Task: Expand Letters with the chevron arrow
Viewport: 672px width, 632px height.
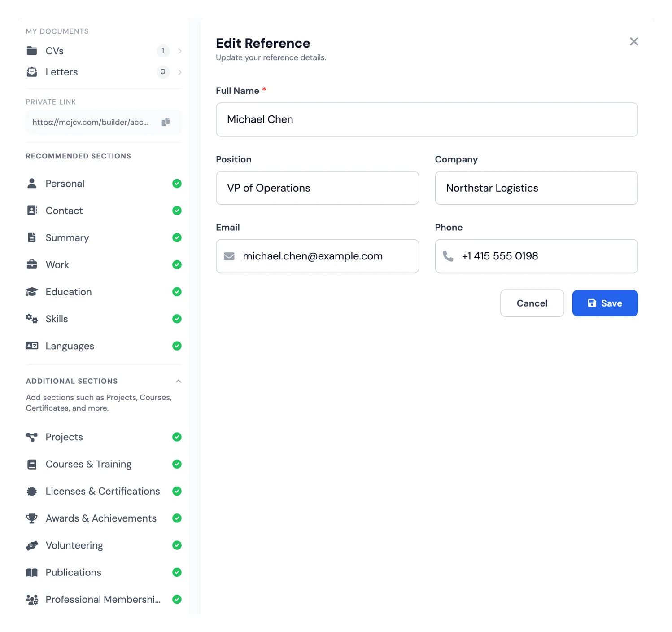Action: [180, 72]
